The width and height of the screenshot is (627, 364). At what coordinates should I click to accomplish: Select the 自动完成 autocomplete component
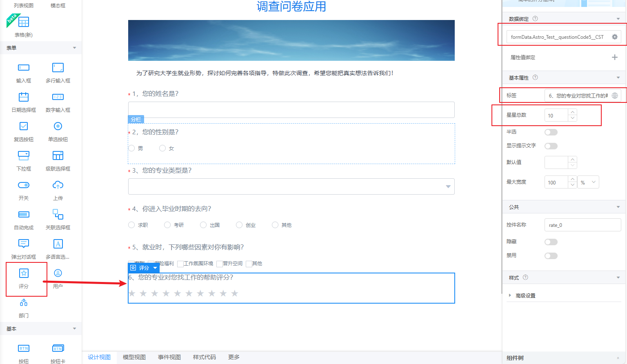pos(24,215)
